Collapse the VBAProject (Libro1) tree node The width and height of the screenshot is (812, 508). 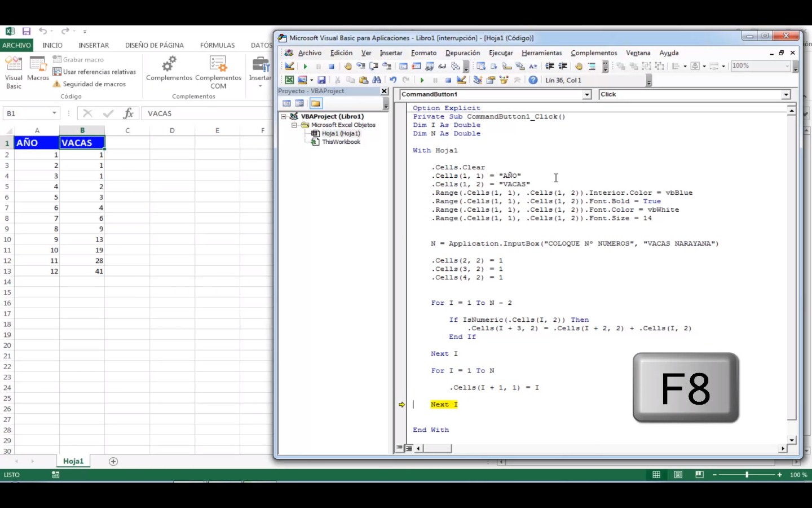tap(284, 116)
